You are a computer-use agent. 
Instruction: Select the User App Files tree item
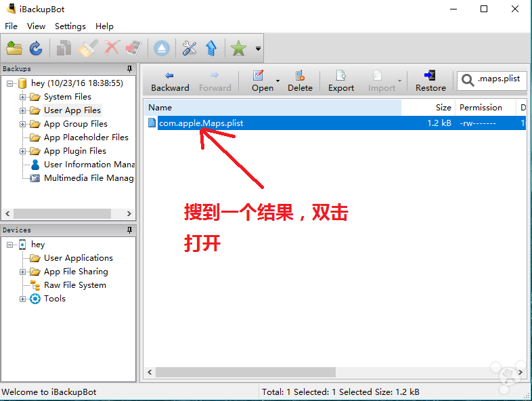(x=72, y=110)
